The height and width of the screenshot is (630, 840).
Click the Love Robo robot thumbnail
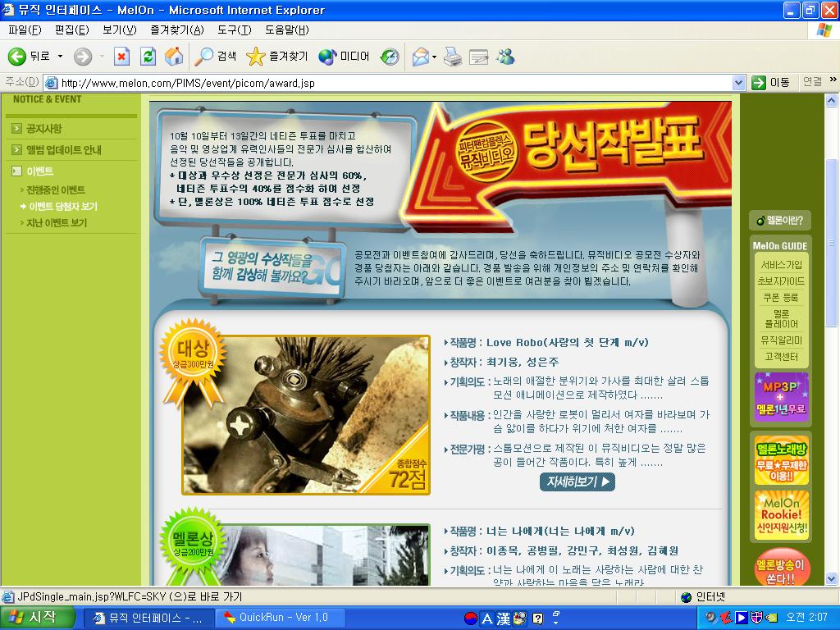pos(306,415)
